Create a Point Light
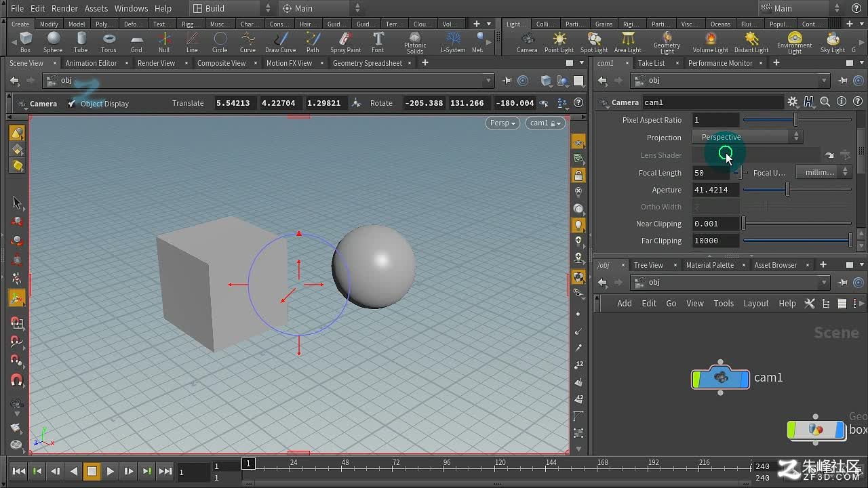The height and width of the screenshot is (488, 868). point(559,42)
